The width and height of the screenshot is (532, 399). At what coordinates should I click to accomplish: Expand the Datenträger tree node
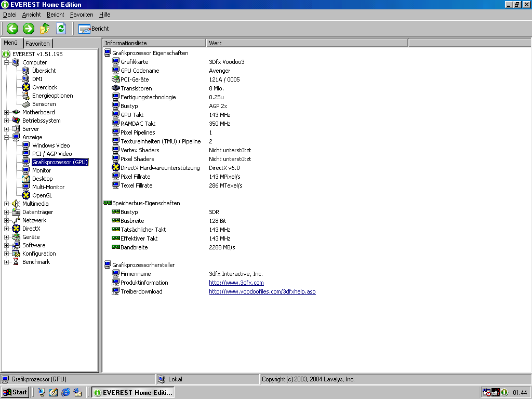6,212
